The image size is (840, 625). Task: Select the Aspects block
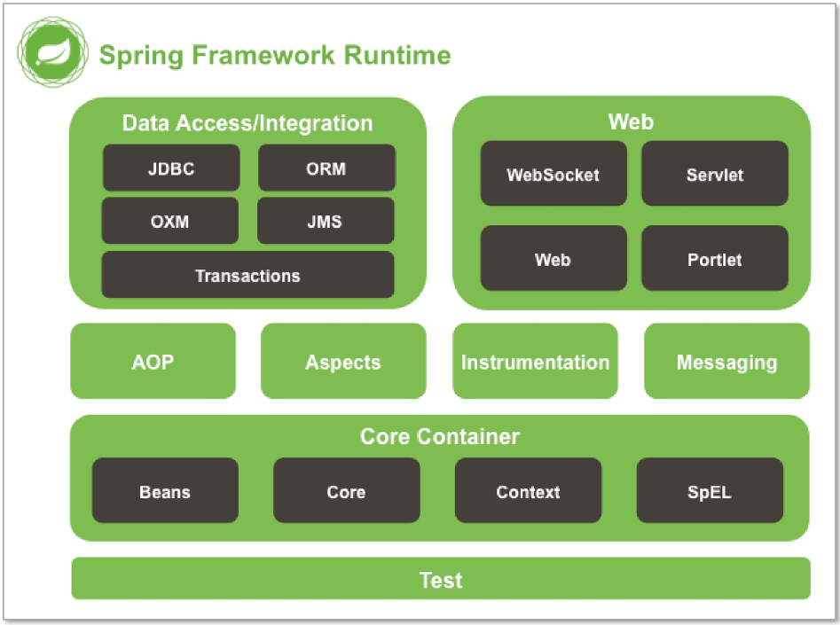pos(343,361)
